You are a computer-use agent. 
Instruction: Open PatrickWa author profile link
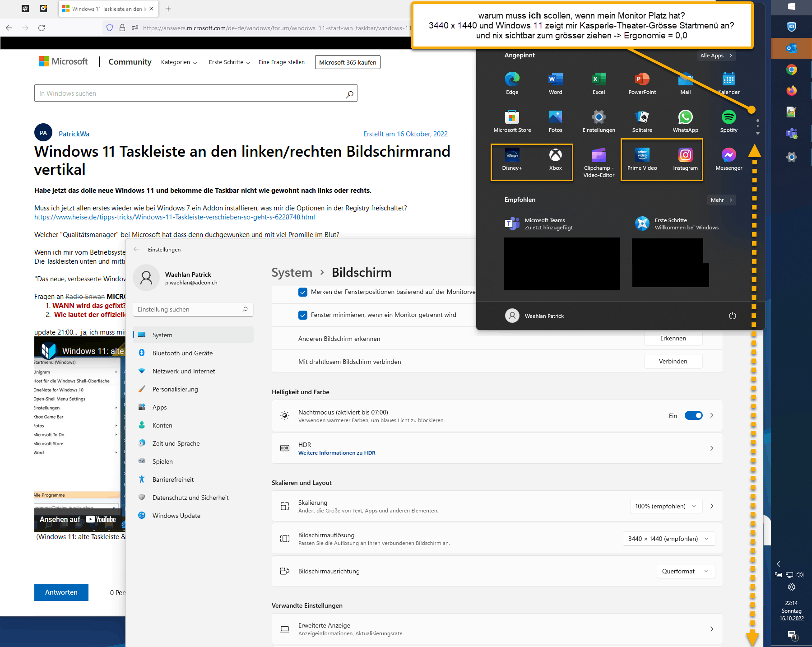(74, 134)
